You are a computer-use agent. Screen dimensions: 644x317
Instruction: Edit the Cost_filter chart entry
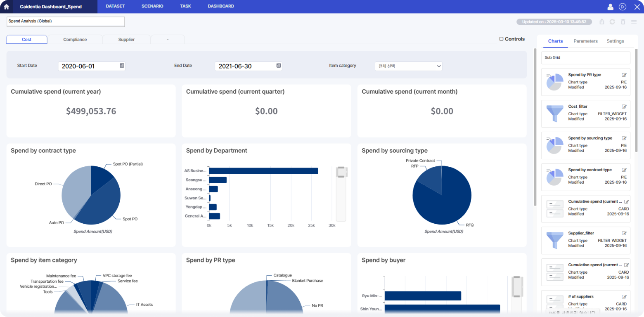624,106
